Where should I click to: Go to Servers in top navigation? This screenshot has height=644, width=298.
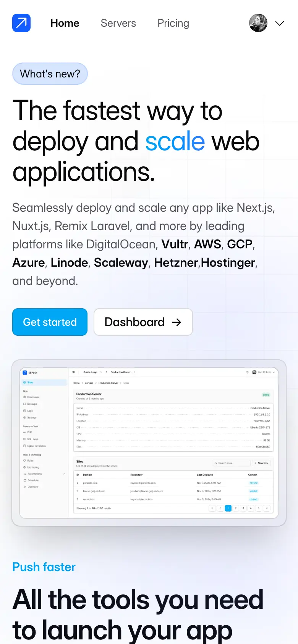coord(118,23)
